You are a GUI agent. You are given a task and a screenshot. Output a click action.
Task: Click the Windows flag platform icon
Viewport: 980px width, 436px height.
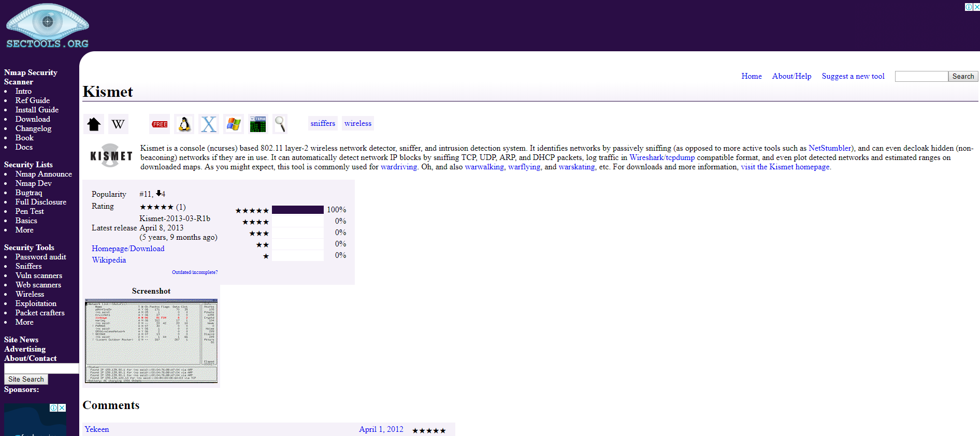pos(234,124)
